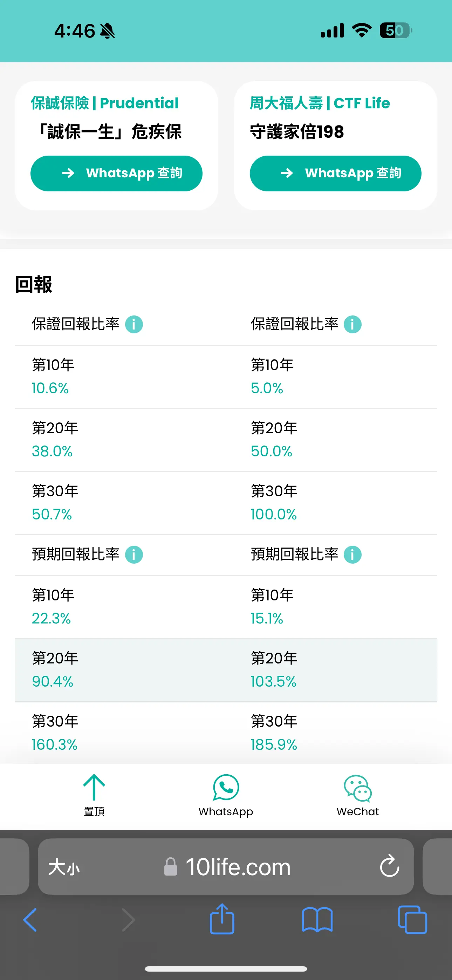Open Safari tabs overview icon
This screenshot has height=980, width=452.
coord(412,920)
